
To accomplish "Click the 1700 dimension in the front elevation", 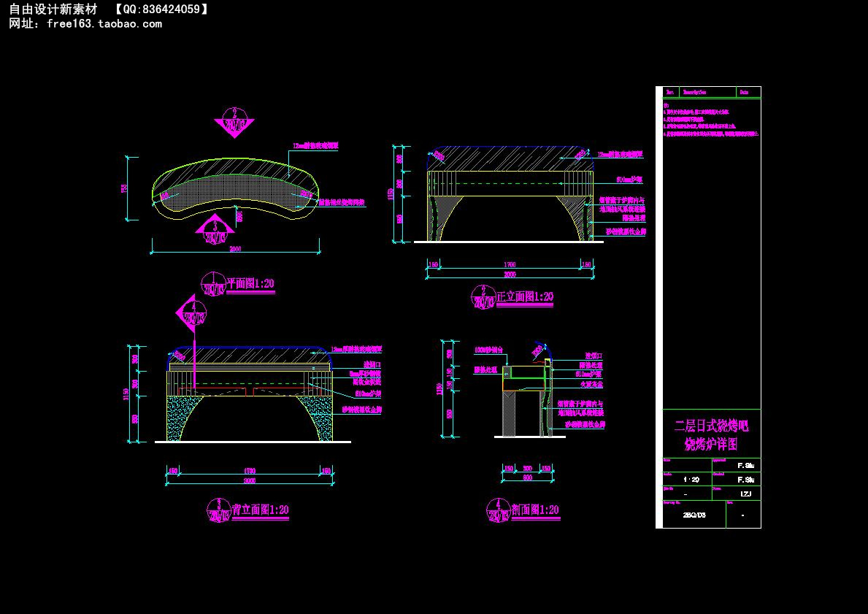I will pos(510,265).
